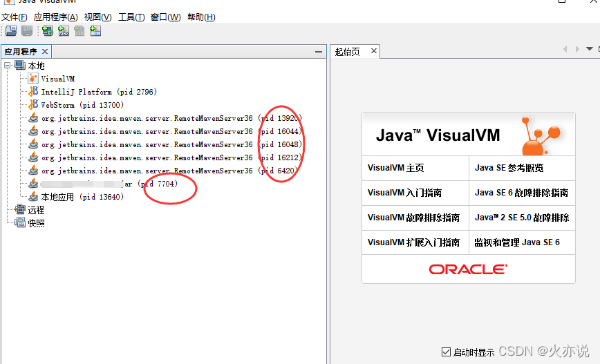Click Java icon of RemoteMavenServer36 pid 6420

33,170
